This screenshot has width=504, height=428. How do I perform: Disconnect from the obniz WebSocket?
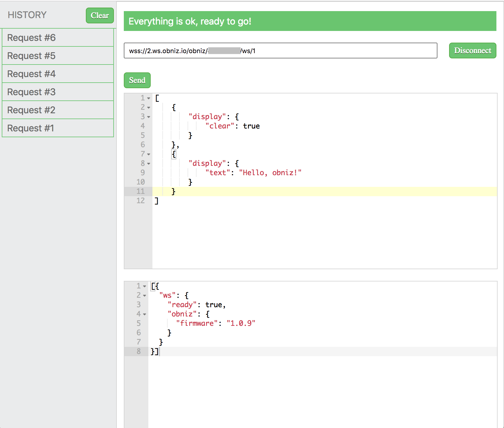pyautogui.click(x=472, y=50)
